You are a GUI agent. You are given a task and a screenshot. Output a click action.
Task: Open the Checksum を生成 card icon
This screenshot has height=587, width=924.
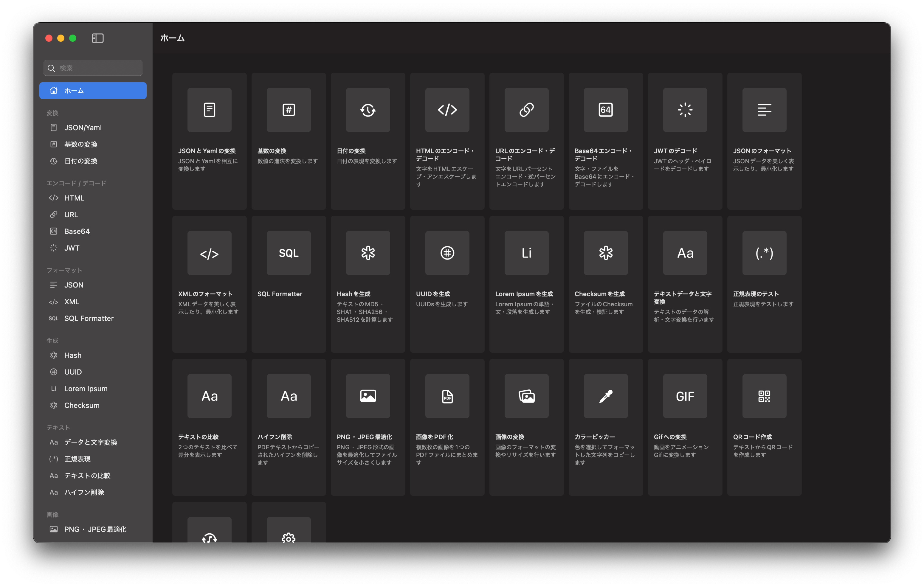tap(606, 253)
